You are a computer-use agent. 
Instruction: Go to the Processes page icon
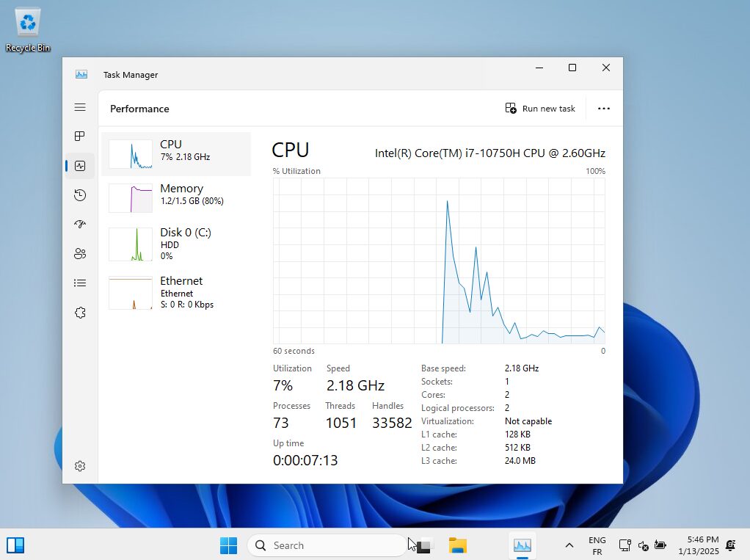tap(80, 137)
